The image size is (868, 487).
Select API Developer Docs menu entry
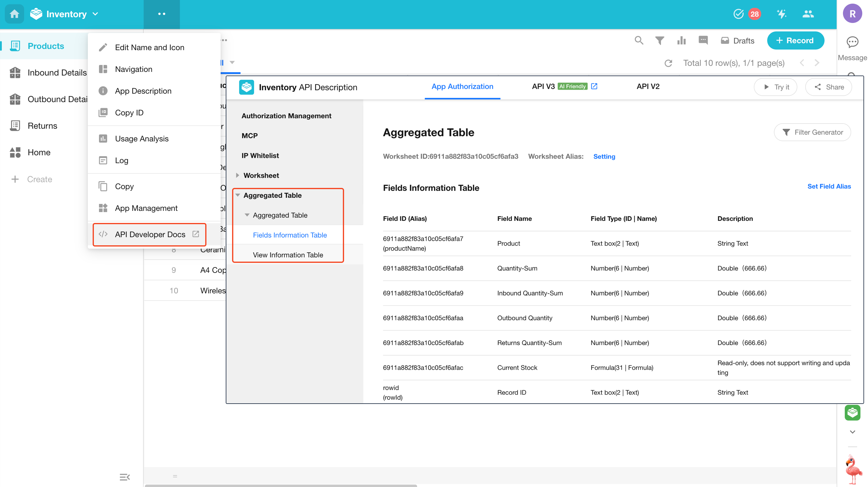point(150,234)
